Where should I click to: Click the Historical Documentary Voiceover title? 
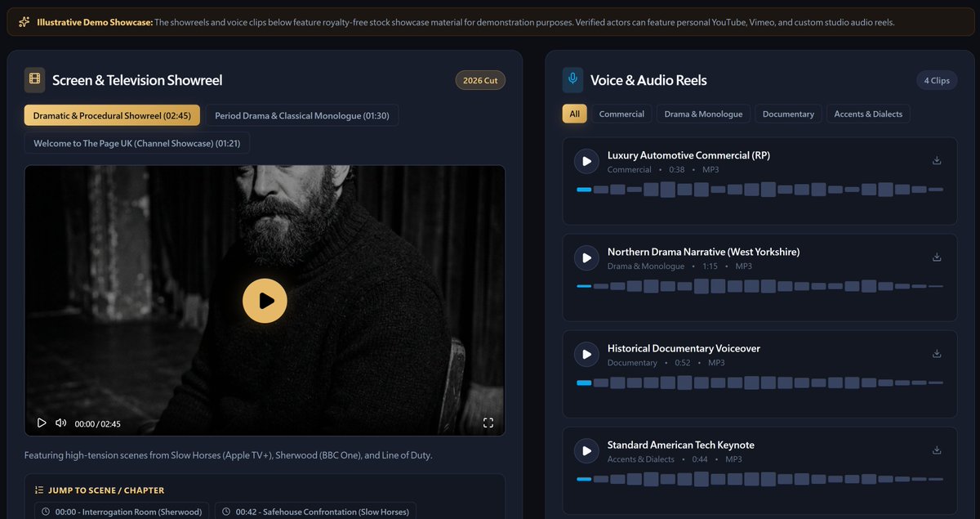click(684, 348)
